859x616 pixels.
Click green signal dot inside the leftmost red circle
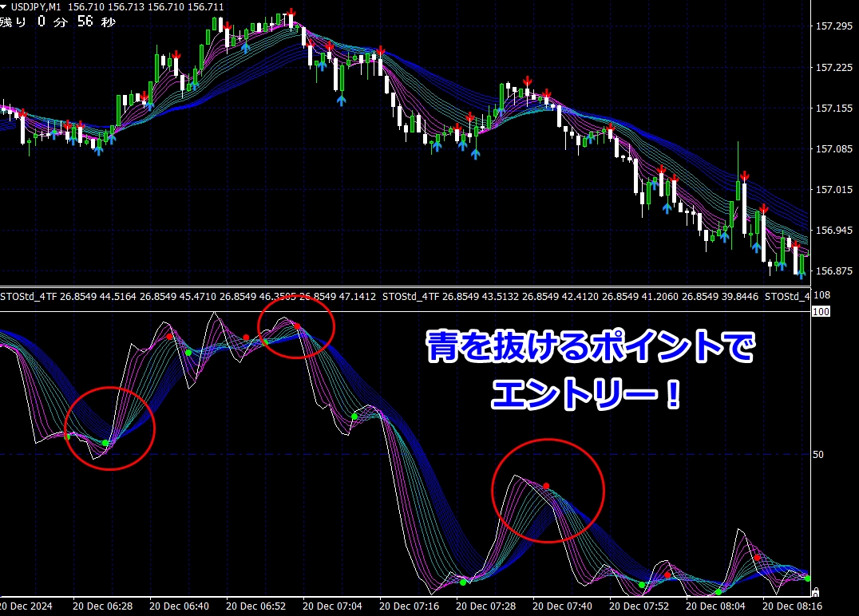coord(105,443)
